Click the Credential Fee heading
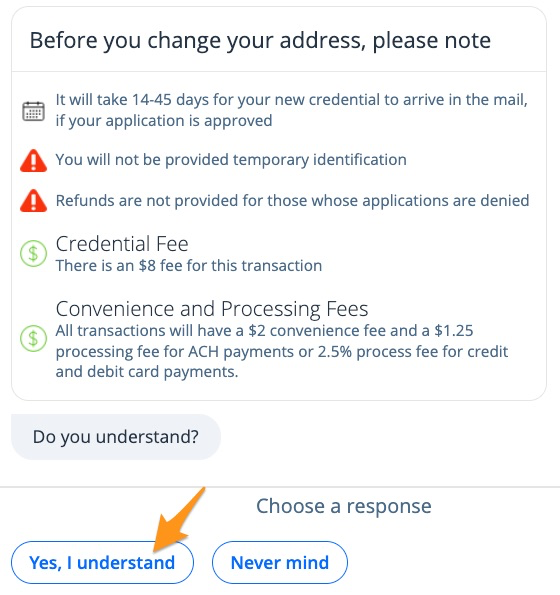560x595 pixels. tap(122, 244)
